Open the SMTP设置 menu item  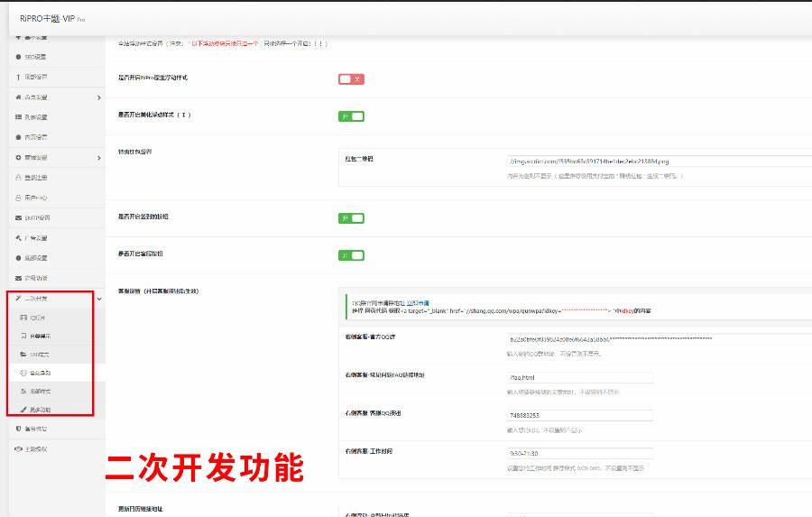(x=37, y=218)
